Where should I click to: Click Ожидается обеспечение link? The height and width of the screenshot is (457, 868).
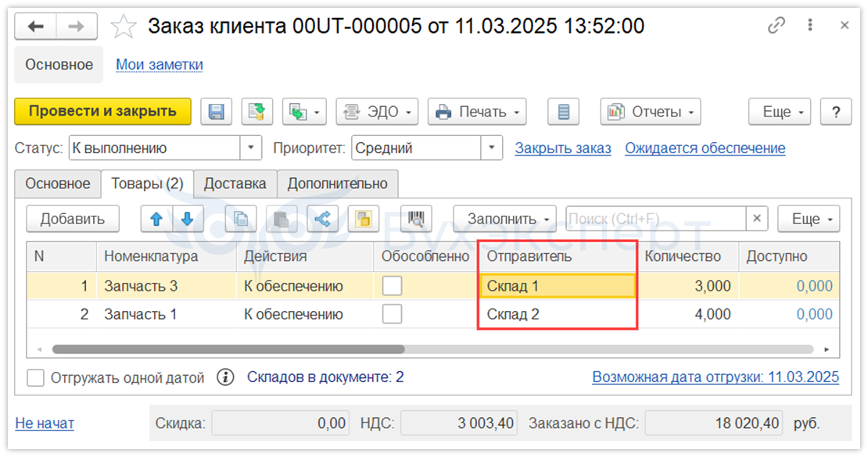click(x=705, y=148)
